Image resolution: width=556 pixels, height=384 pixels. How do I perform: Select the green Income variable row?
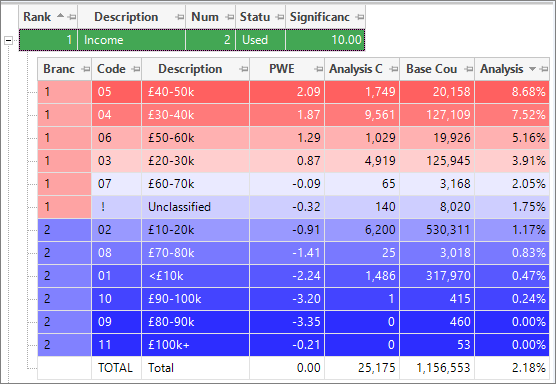click(x=191, y=40)
